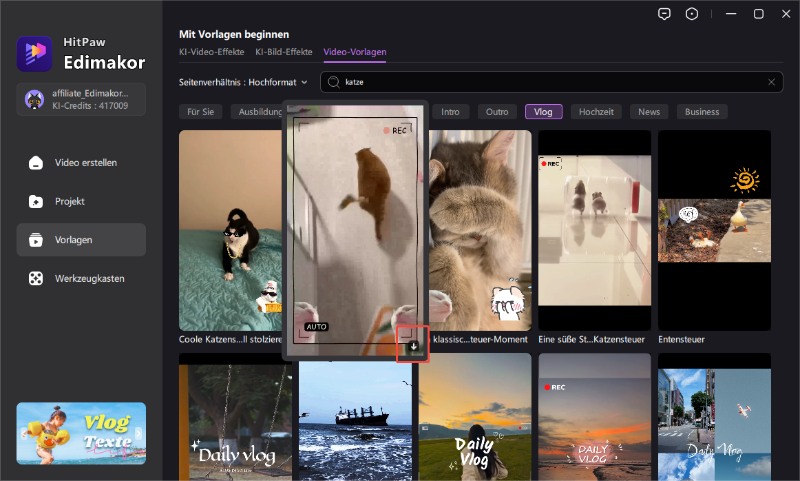Click the download arrow on the hovered cat template
This screenshot has width=800, height=481.
click(414, 345)
